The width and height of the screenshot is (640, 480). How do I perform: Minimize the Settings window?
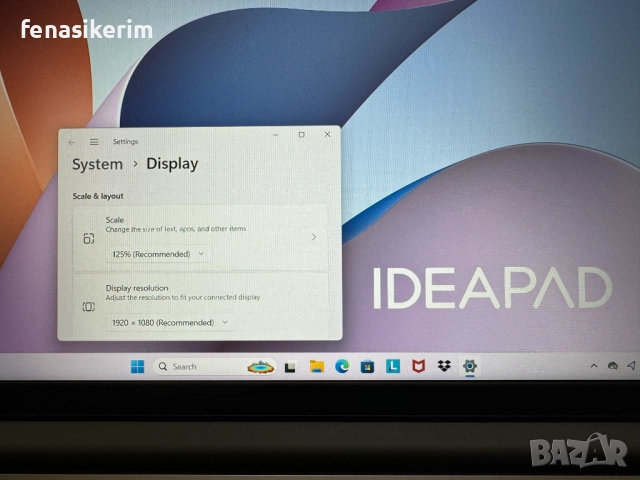(275, 134)
